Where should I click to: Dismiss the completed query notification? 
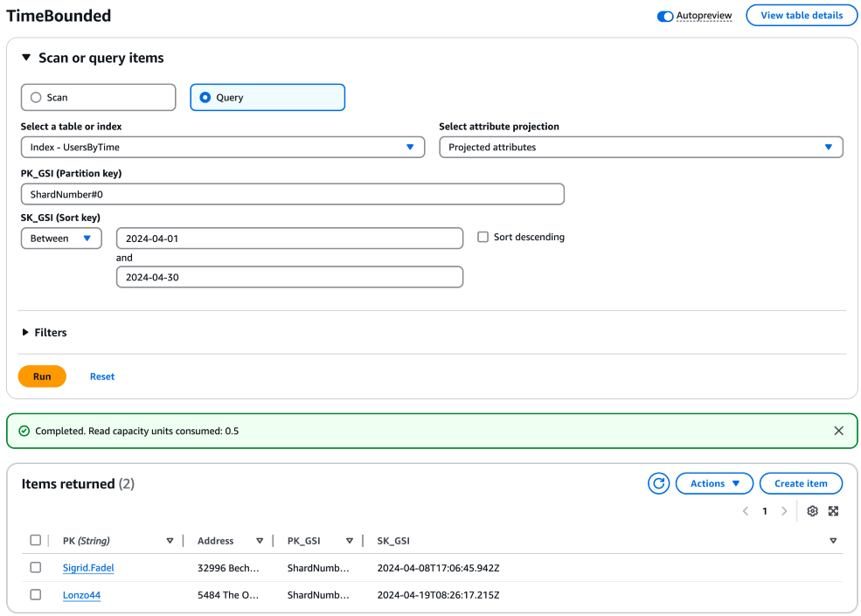(x=838, y=430)
